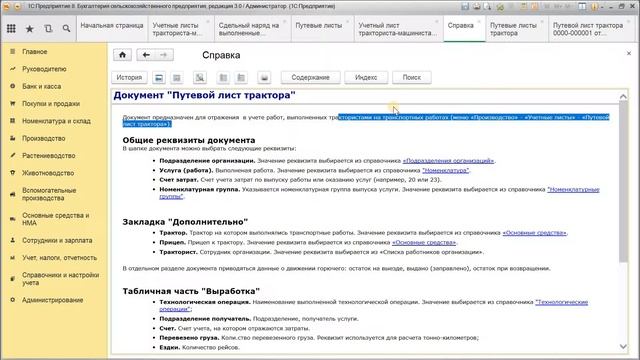Follow «Подразделения организаций» link
The width and height of the screenshot is (640, 360).
(448, 161)
